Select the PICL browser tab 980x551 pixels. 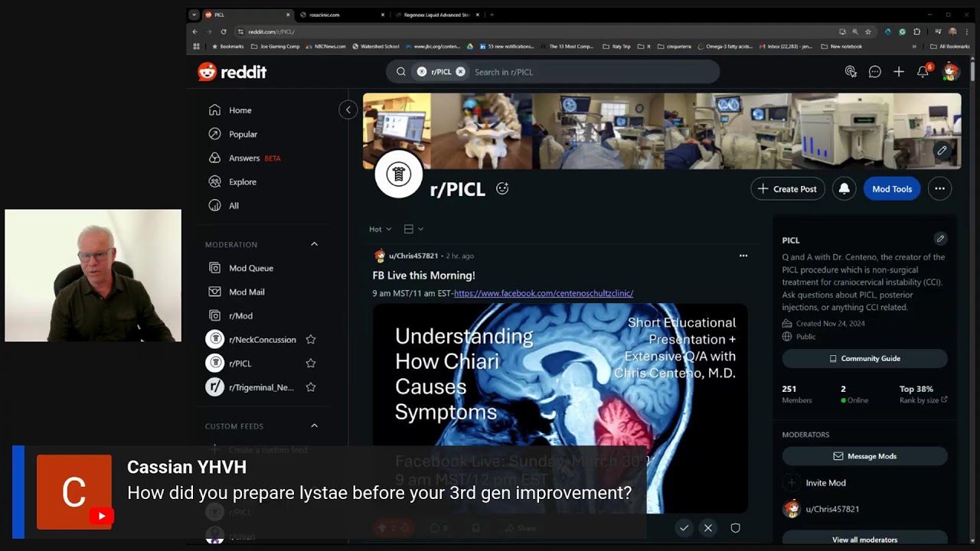247,15
